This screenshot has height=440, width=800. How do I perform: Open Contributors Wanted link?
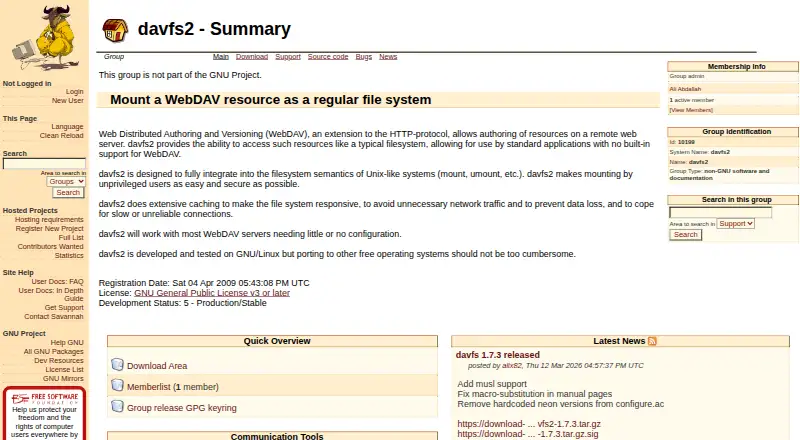pos(51,247)
